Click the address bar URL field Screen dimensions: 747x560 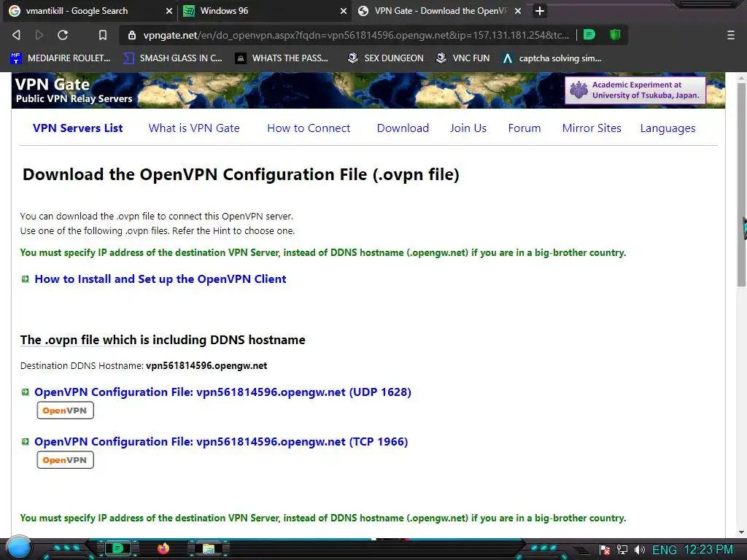tap(356, 35)
